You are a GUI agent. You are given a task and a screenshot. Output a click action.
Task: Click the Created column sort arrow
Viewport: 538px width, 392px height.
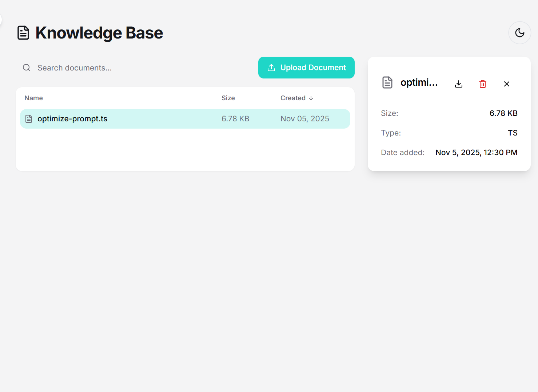pyautogui.click(x=311, y=98)
